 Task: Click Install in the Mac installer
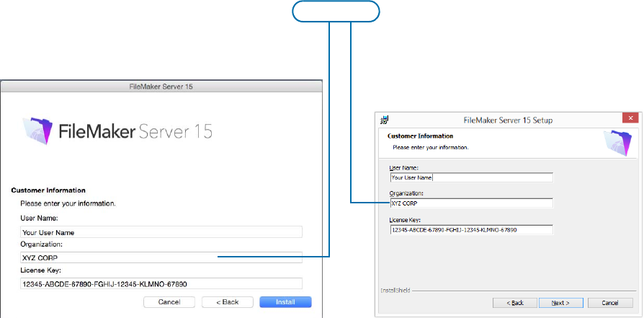pyautogui.click(x=285, y=302)
